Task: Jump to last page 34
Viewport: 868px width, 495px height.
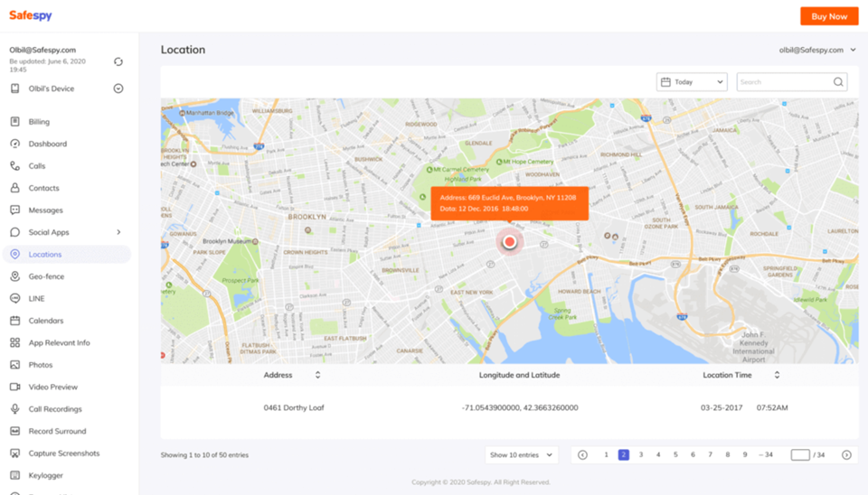Action: (766, 454)
